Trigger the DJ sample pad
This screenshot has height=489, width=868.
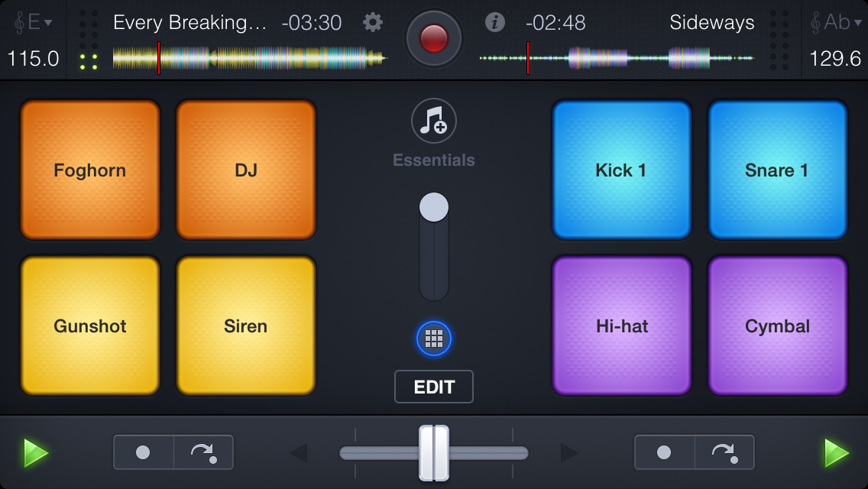(246, 170)
